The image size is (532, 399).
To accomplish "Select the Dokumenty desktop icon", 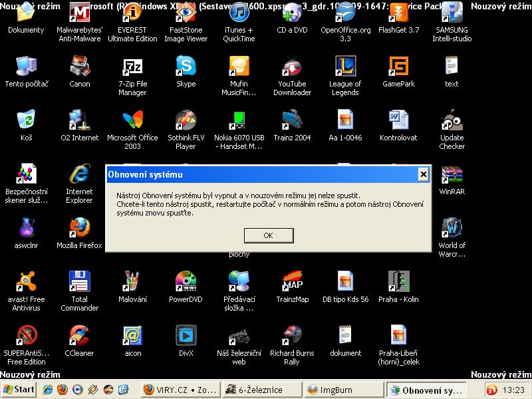I will pos(26,12).
